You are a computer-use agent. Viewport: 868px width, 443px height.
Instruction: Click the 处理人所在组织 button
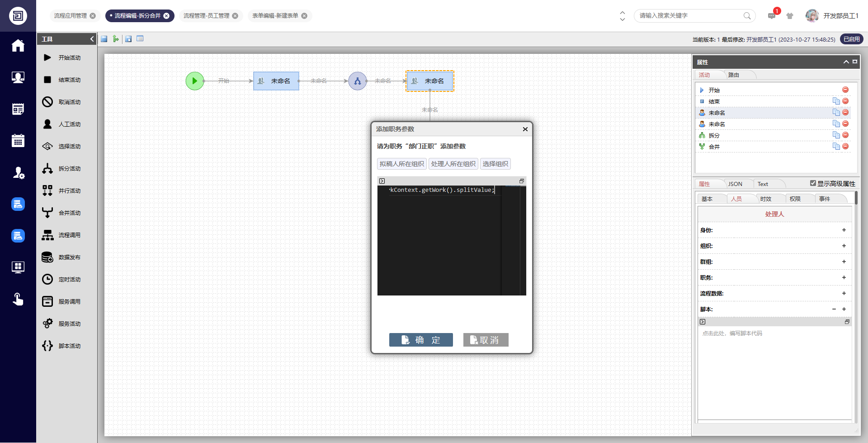[453, 164]
